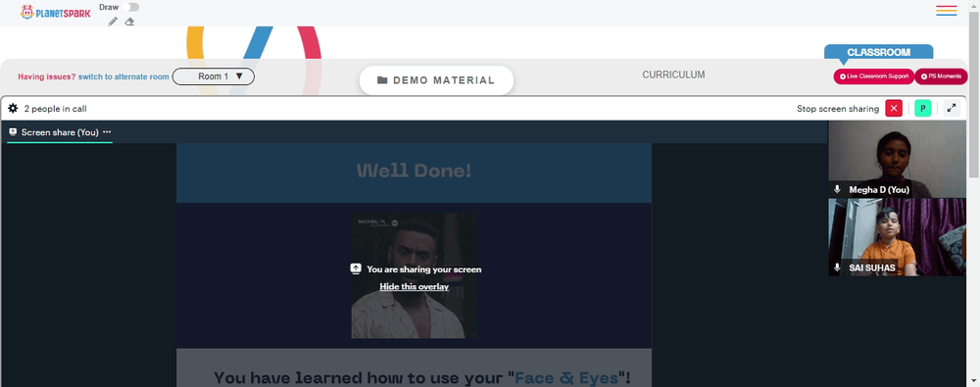The image size is (980, 387).
Task: Expand the call to fullscreen
Action: [x=952, y=108]
